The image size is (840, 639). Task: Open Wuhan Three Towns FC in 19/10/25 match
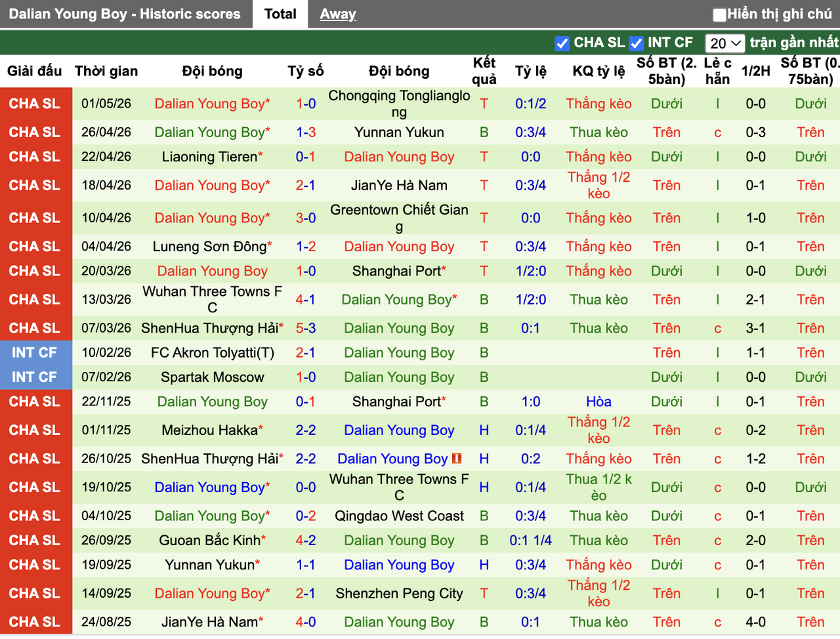[x=399, y=487]
